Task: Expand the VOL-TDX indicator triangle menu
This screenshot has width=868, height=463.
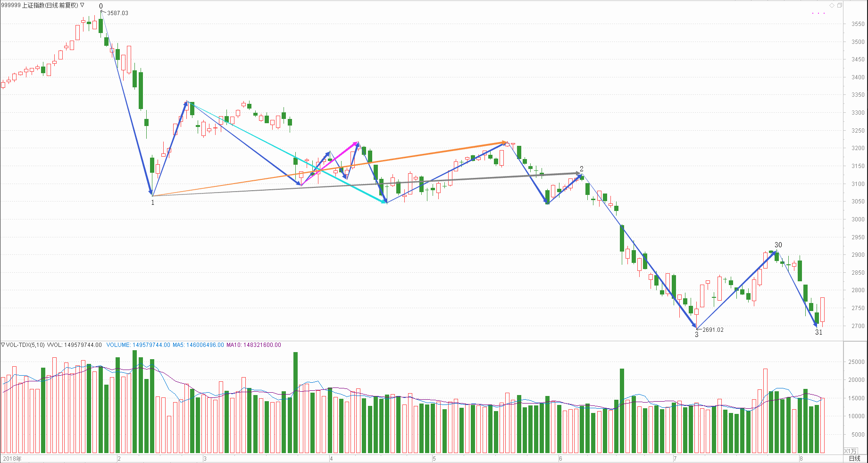Action: [x=3, y=345]
